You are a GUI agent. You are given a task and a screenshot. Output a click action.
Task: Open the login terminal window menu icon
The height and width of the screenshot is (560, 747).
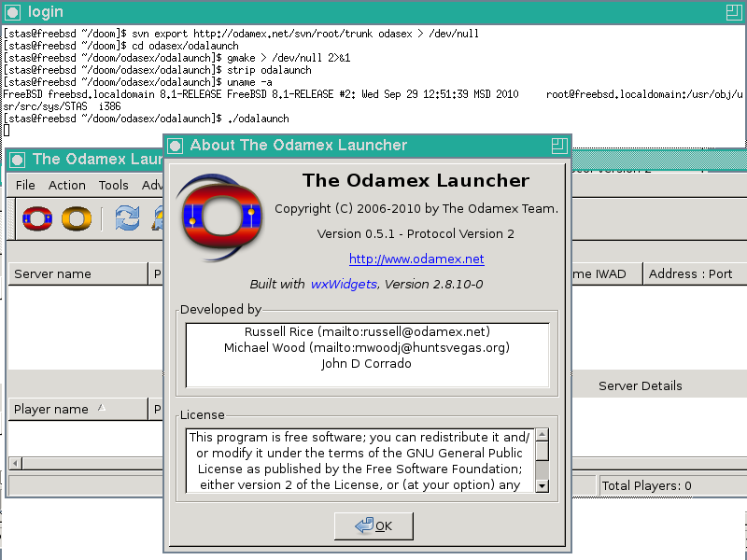13,12
